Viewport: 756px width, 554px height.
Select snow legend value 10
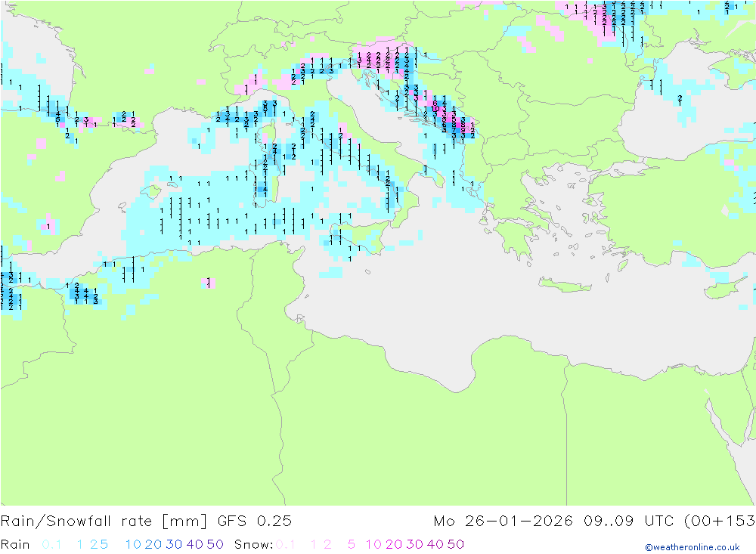373,544
